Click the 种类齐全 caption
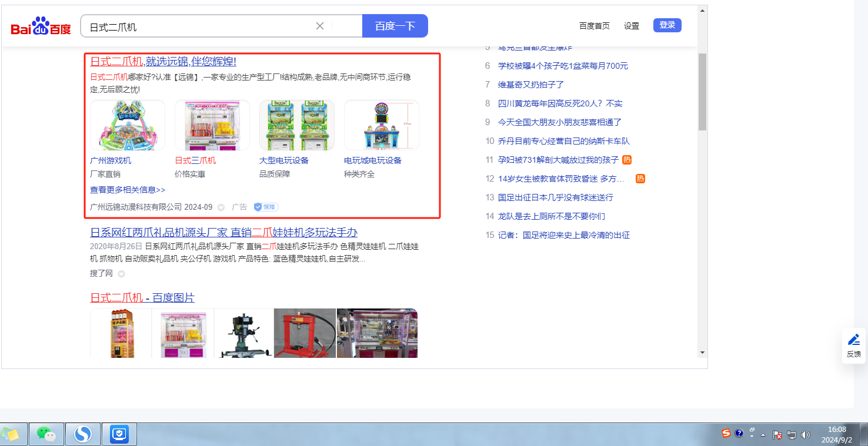The width and height of the screenshot is (868, 446). [x=359, y=174]
